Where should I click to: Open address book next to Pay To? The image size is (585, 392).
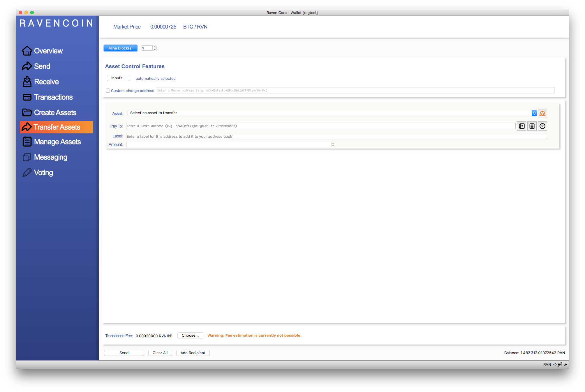[521, 126]
